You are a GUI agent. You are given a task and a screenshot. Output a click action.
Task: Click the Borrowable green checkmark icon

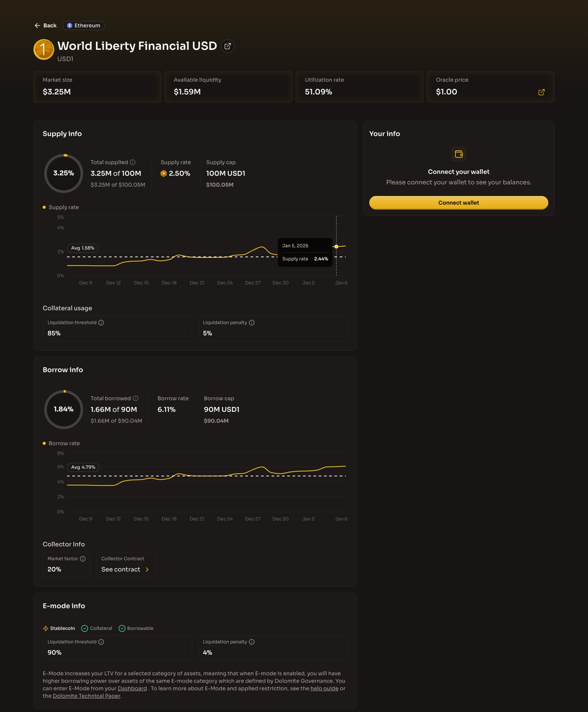point(122,628)
